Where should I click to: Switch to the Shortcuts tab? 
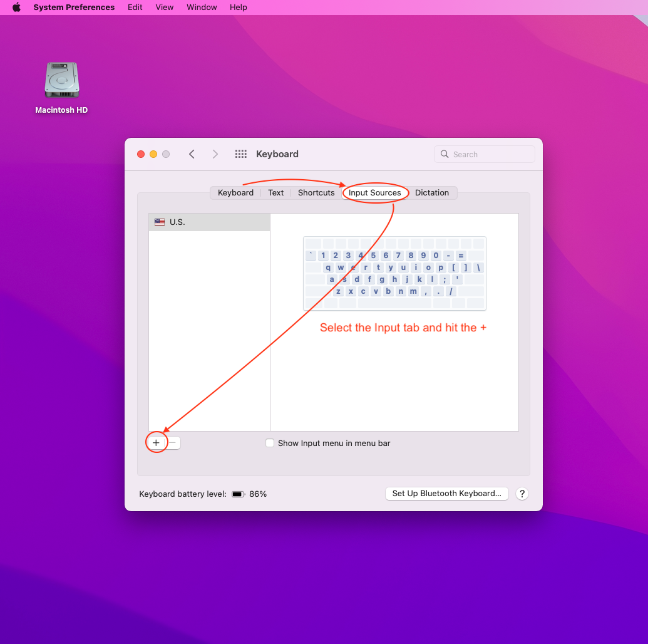point(316,193)
